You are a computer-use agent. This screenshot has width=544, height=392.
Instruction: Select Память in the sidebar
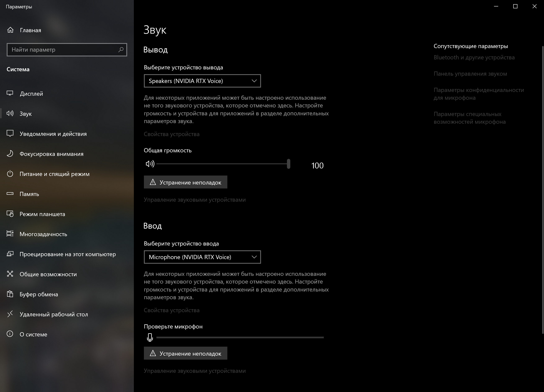(29, 194)
